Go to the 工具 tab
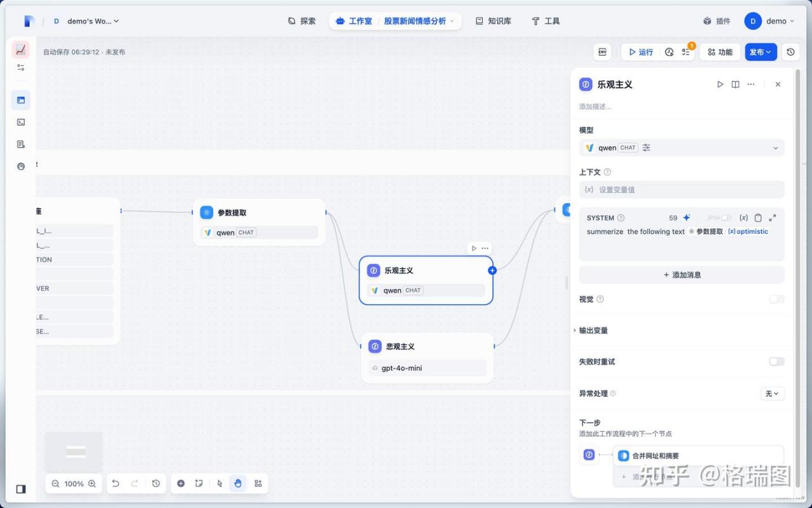Image resolution: width=812 pixels, height=508 pixels. (546, 21)
